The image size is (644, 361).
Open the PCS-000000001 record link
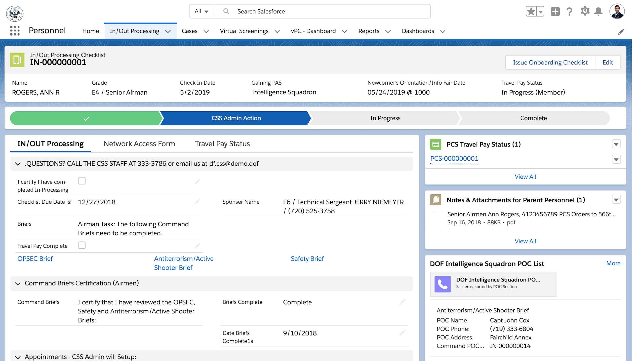(x=454, y=159)
